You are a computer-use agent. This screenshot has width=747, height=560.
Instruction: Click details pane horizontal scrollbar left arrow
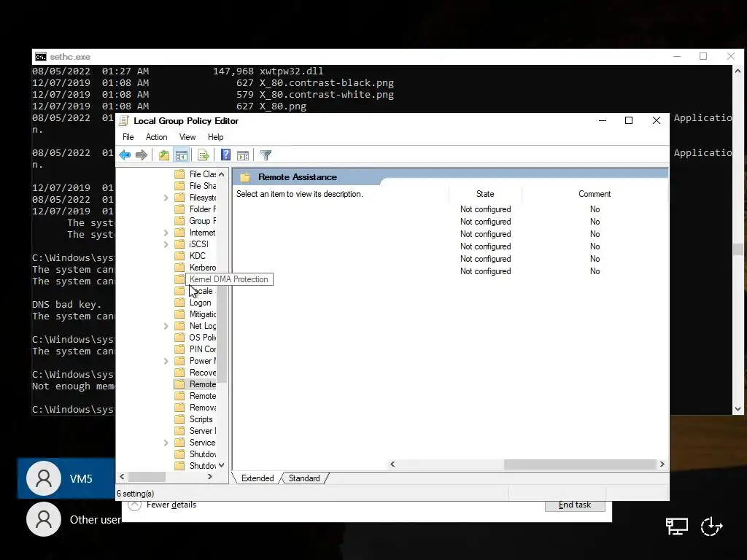[x=392, y=464]
